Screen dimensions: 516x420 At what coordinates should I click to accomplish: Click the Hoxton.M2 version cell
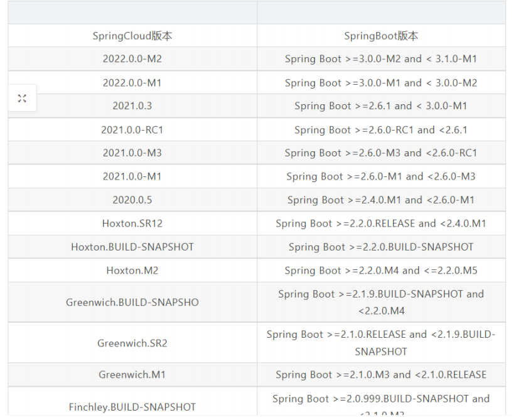(x=132, y=271)
